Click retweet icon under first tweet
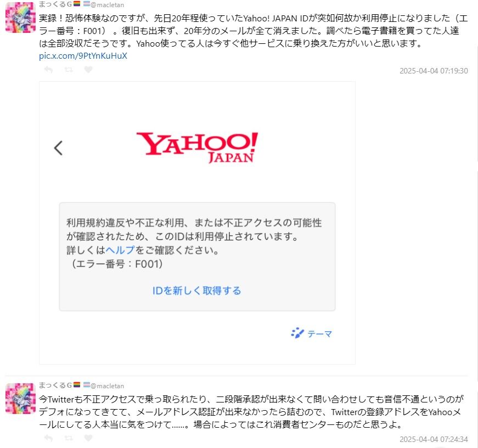Image resolution: width=478 pixels, height=448 pixels. pos(69,70)
